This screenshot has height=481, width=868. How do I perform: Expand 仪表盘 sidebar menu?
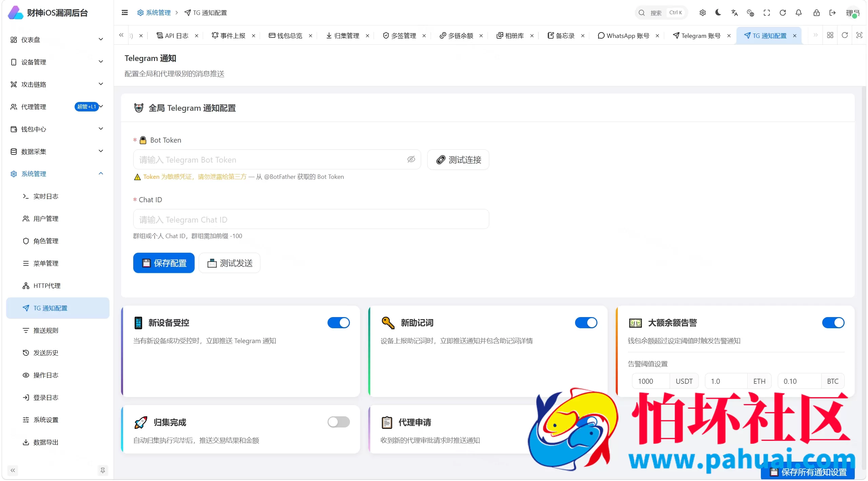click(x=57, y=40)
